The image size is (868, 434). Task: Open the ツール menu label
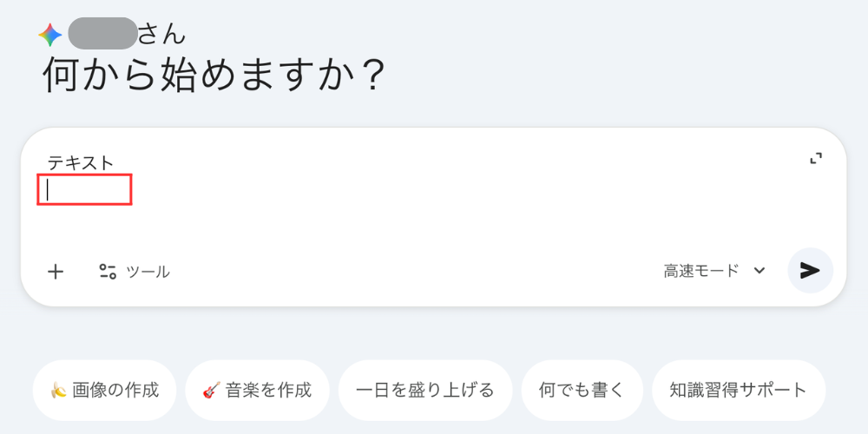(x=148, y=272)
